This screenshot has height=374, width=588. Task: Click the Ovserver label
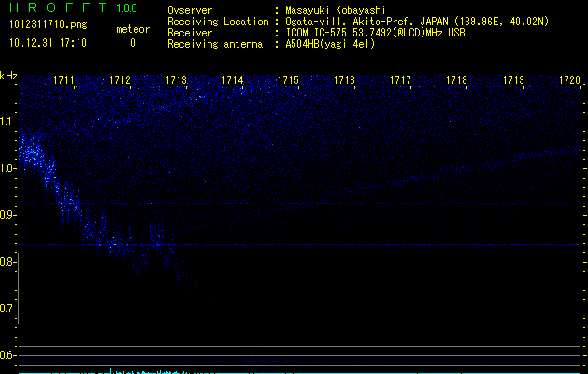click(190, 10)
